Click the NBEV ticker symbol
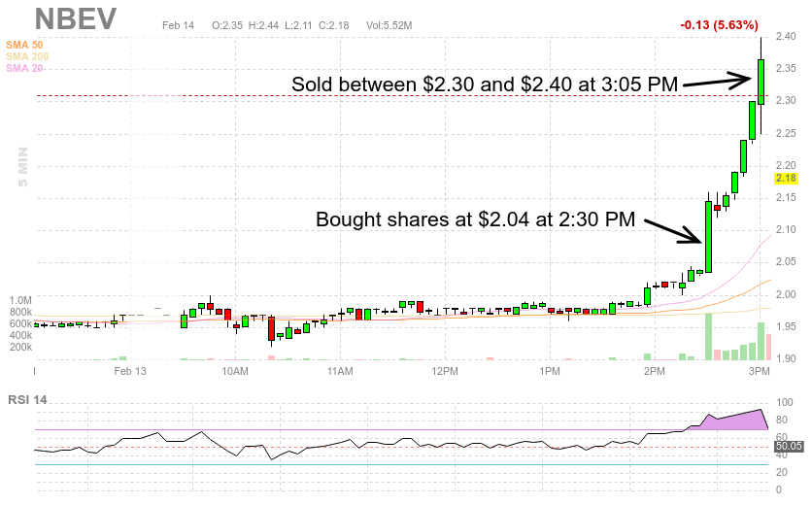The height and width of the screenshot is (505, 812). [x=76, y=19]
